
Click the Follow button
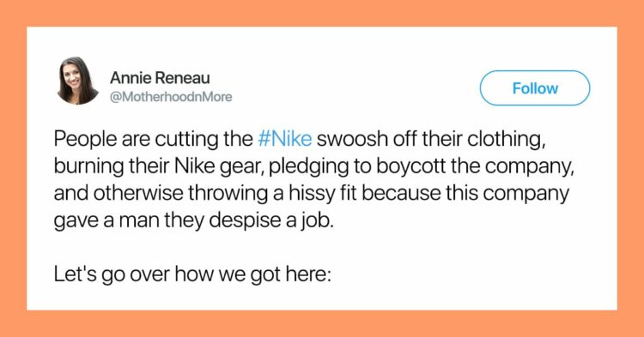coord(535,88)
